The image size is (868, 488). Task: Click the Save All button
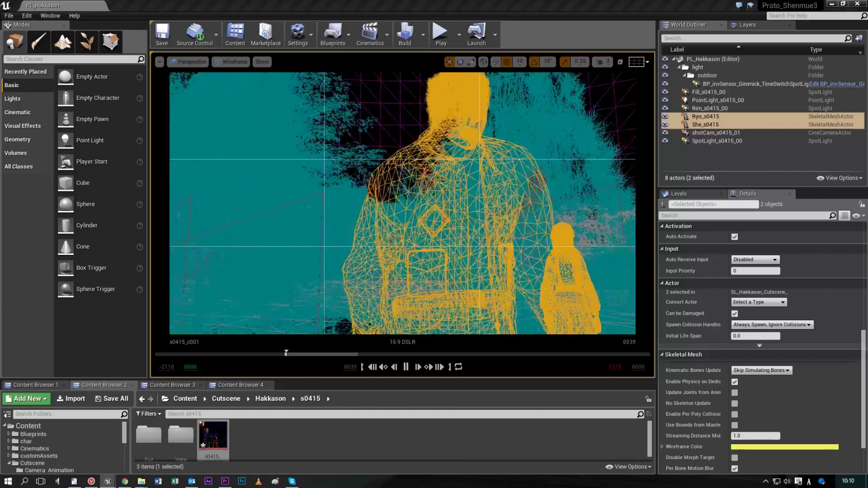point(111,398)
